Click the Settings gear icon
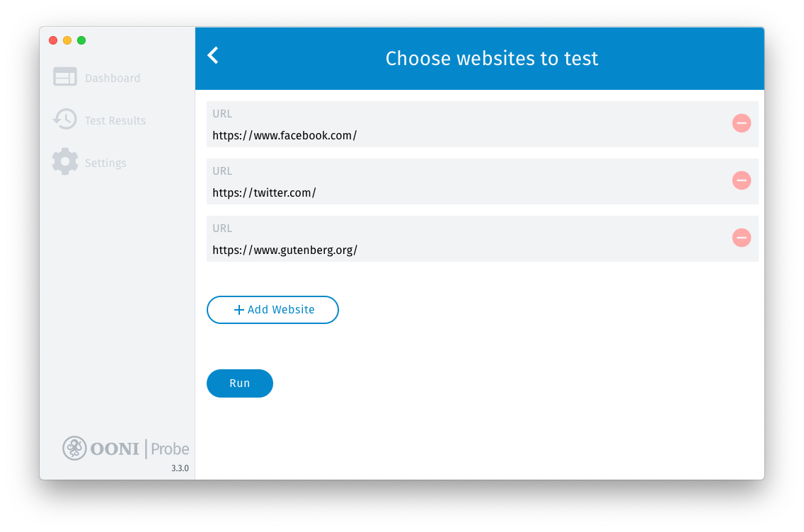 coord(65,162)
